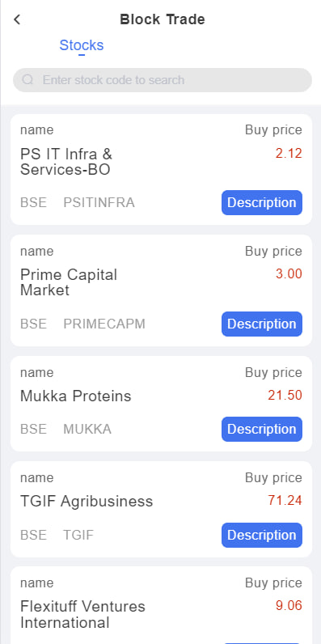Open Description for PS IT Infra & Services-BO

(262, 202)
